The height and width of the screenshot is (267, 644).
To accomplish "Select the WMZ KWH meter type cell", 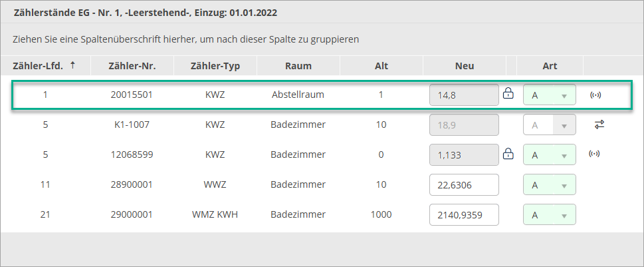I will (x=215, y=214).
